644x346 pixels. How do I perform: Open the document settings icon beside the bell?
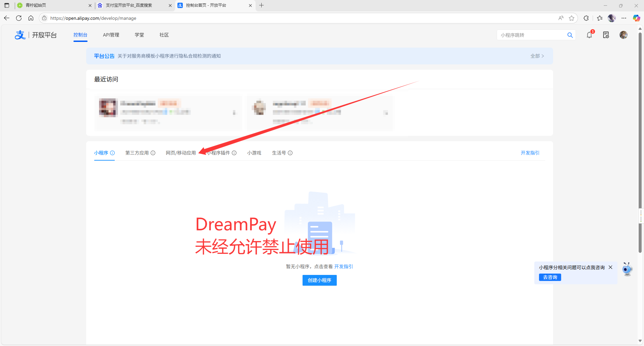pos(606,35)
